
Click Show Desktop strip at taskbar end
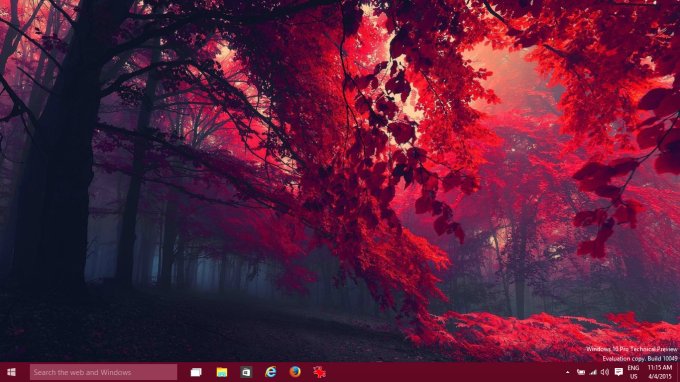click(x=678, y=372)
